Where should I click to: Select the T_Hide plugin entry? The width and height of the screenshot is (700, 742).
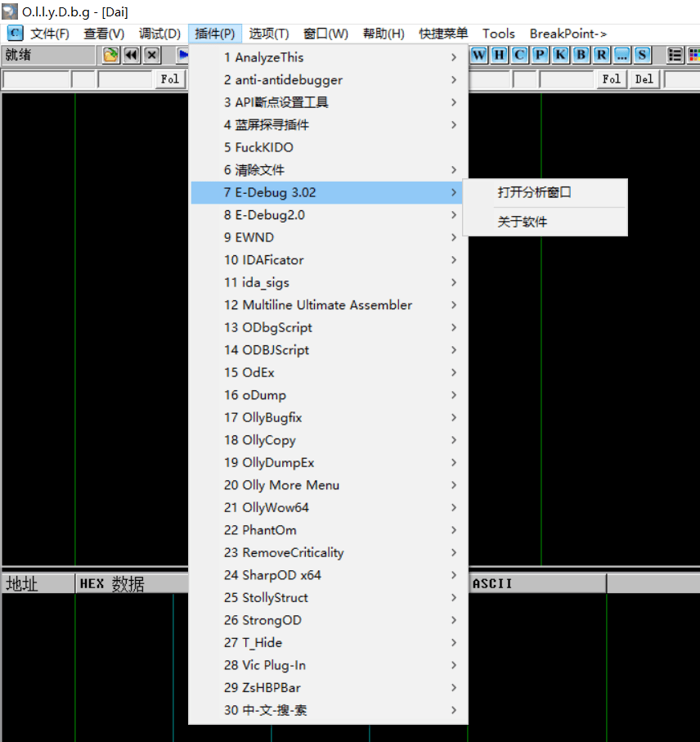[x=328, y=643]
